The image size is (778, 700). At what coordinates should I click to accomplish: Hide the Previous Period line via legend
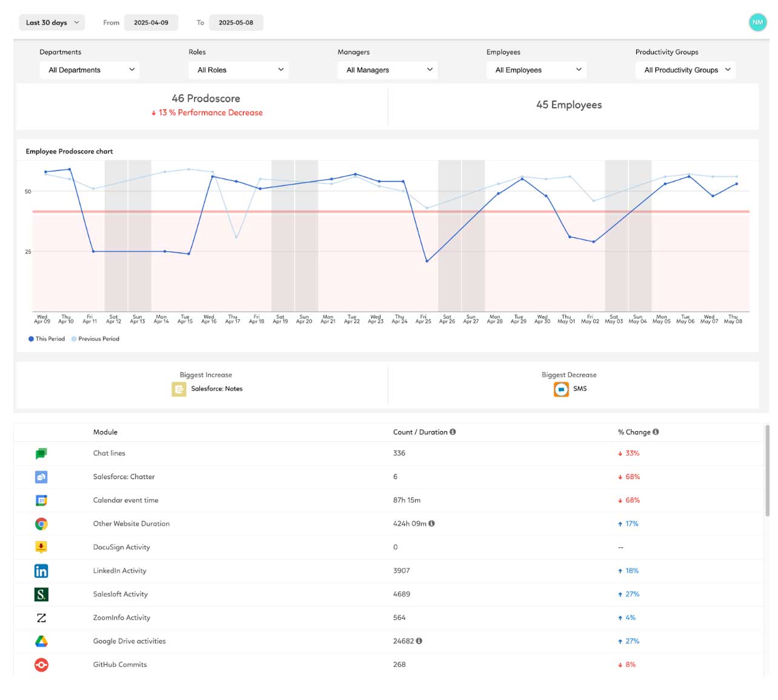95,338
